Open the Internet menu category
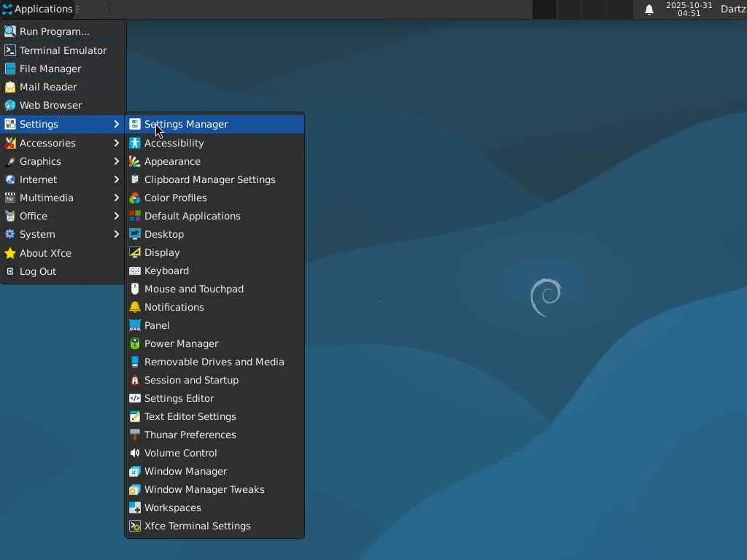Image resolution: width=747 pixels, height=560 pixels. click(x=63, y=179)
